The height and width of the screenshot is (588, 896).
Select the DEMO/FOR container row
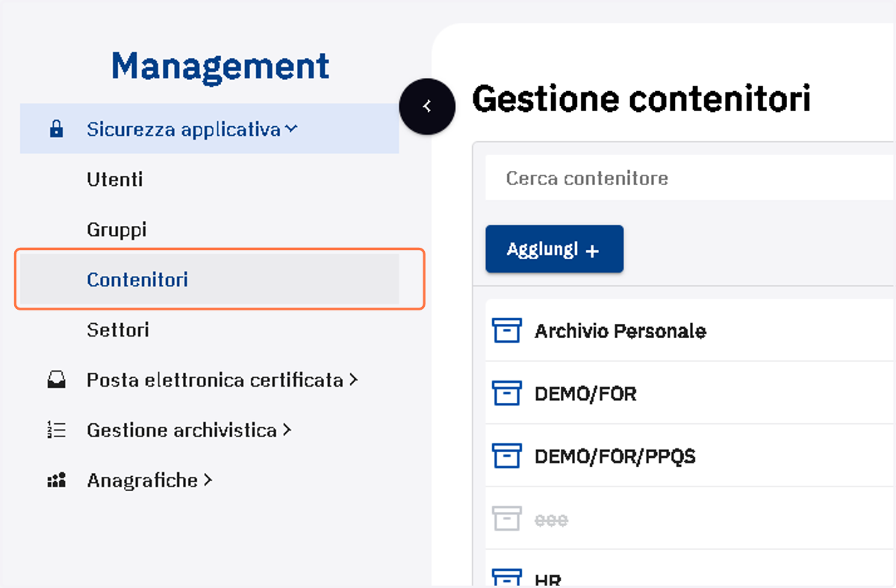coord(691,393)
